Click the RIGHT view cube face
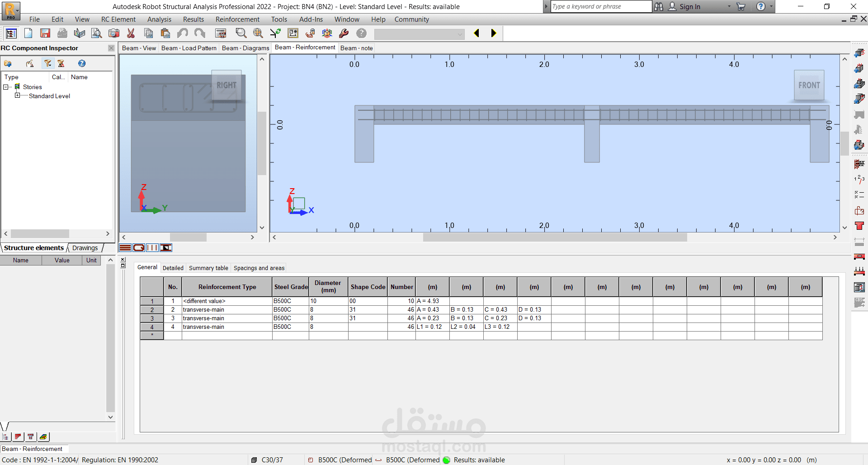 226,85
